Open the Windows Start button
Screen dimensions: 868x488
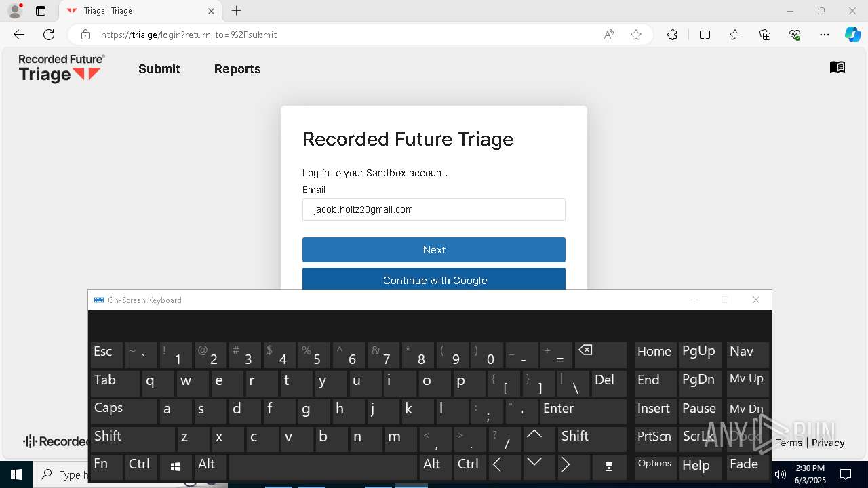[16, 474]
